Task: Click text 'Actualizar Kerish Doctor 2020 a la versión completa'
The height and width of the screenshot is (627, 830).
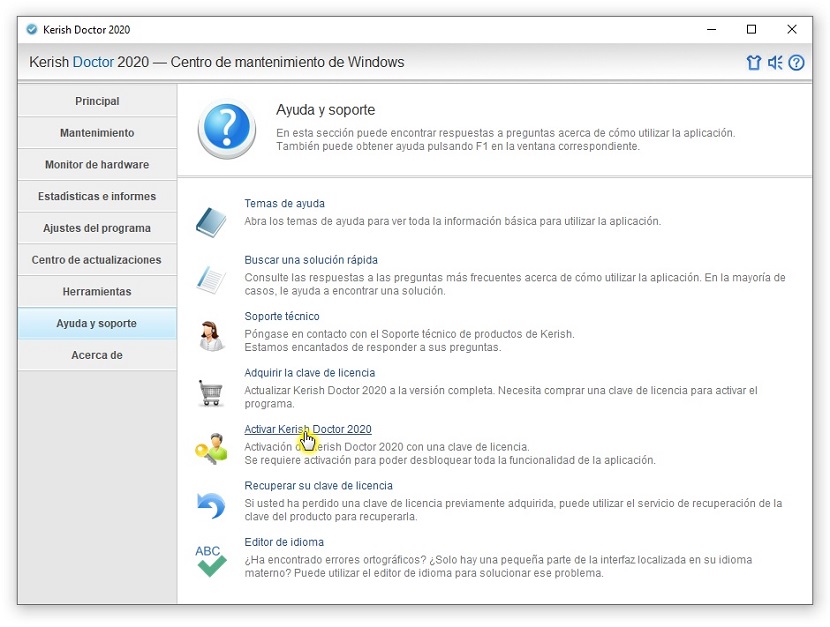Action: point(369,390)
